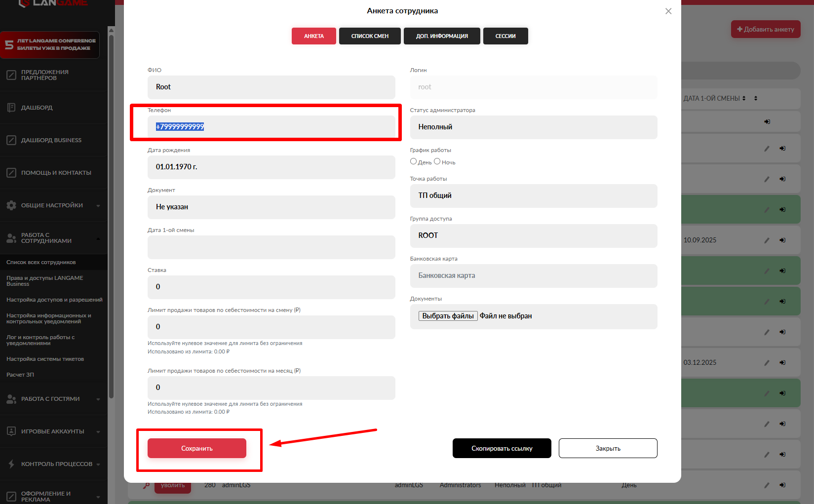Open the Группа доступа dropdown
814x504 pixels.
533,236
